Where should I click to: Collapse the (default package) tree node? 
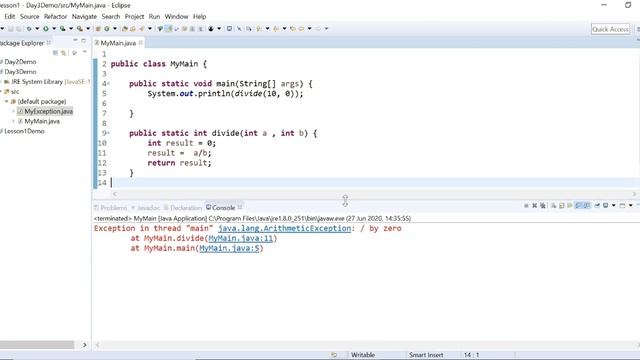tap(7, 101)
